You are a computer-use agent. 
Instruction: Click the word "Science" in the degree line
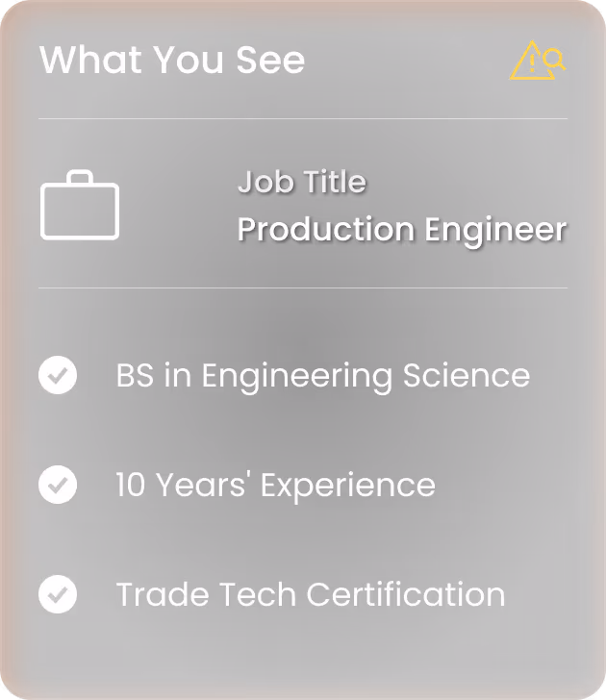click(x=467, y=375)
